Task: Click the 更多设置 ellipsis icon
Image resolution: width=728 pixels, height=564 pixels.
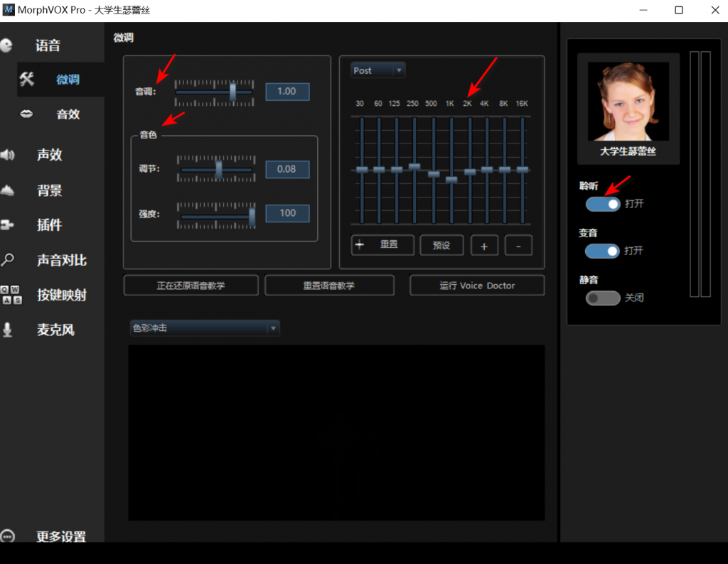Action: (x=7, y=536)
